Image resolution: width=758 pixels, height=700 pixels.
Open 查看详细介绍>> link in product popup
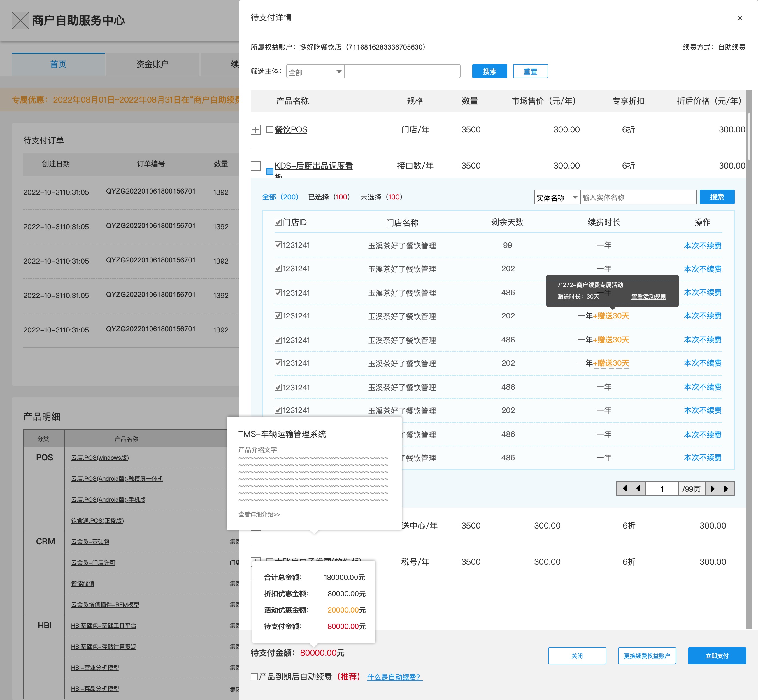[x=259, y=514]
